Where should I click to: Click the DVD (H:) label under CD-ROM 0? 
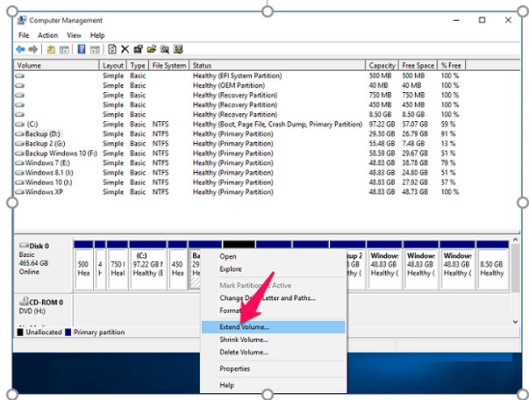(32, 311)
